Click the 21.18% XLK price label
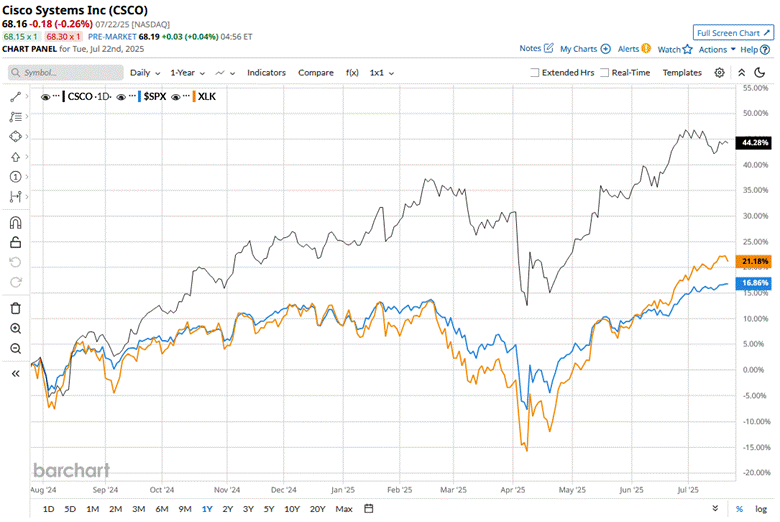The width and height of the screenshot is (780, 522). (x=754, y=261)
